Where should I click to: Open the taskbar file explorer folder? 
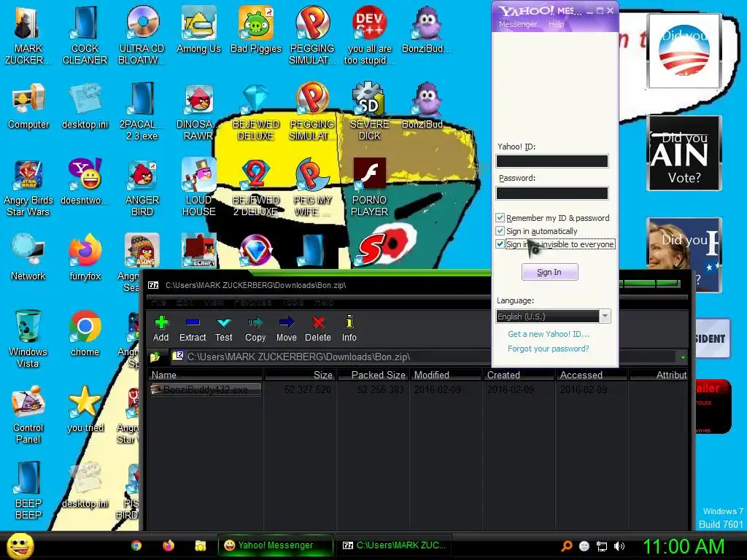pos(200,545)
